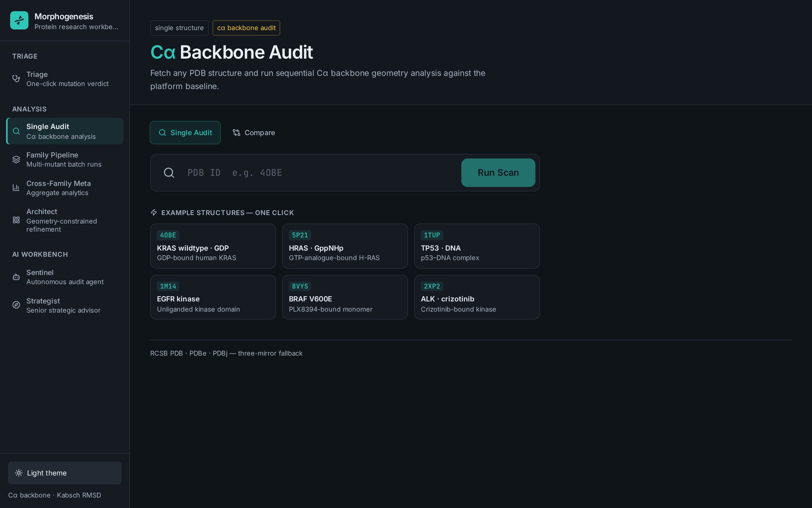Click the 'ANALYSIS' section label
The height and width of the screenshot is (508, 812).
tap(29, 109)
